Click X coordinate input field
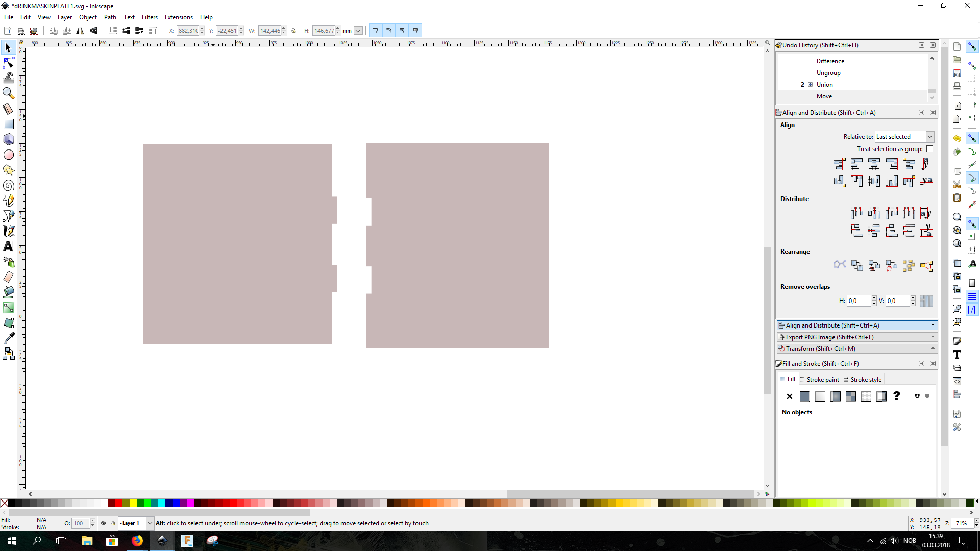This screenshot has width=980, height=551. (x=190, y=30)
